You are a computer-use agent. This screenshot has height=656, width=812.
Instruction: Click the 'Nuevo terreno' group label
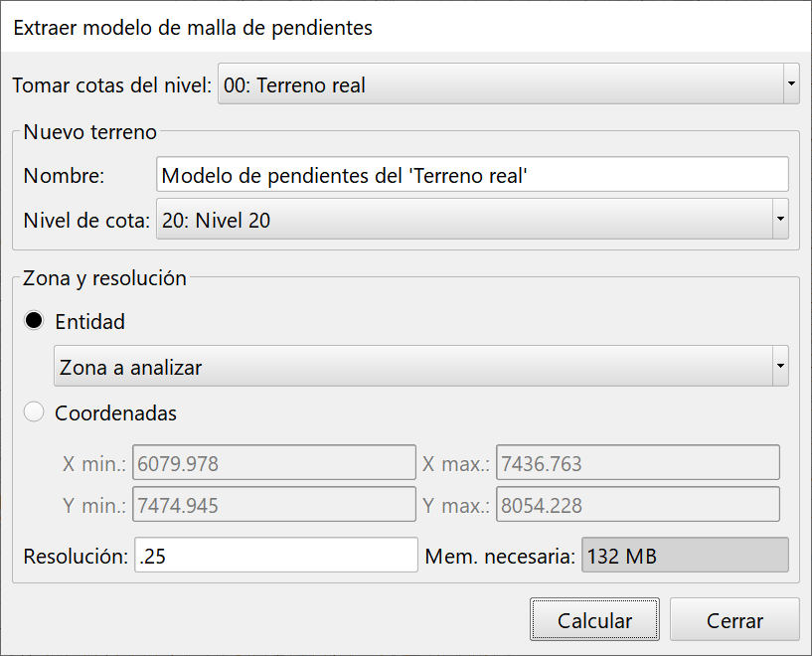88,131
